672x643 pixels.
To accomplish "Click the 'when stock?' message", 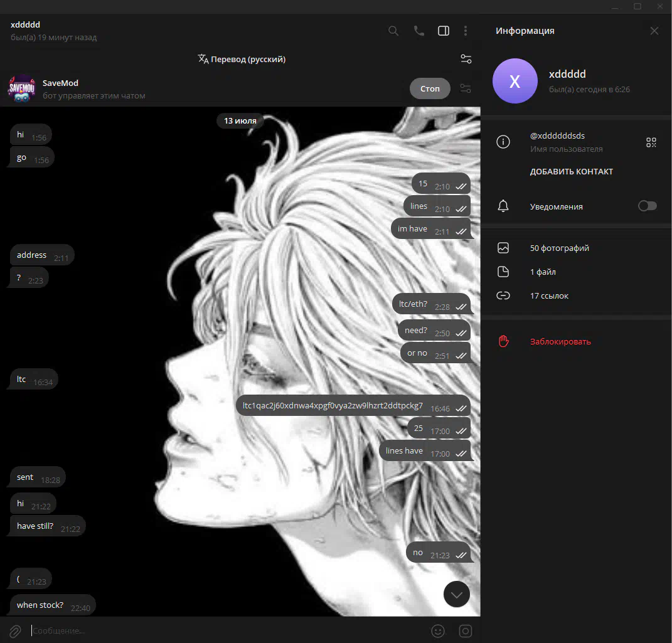I will (51, 605).
